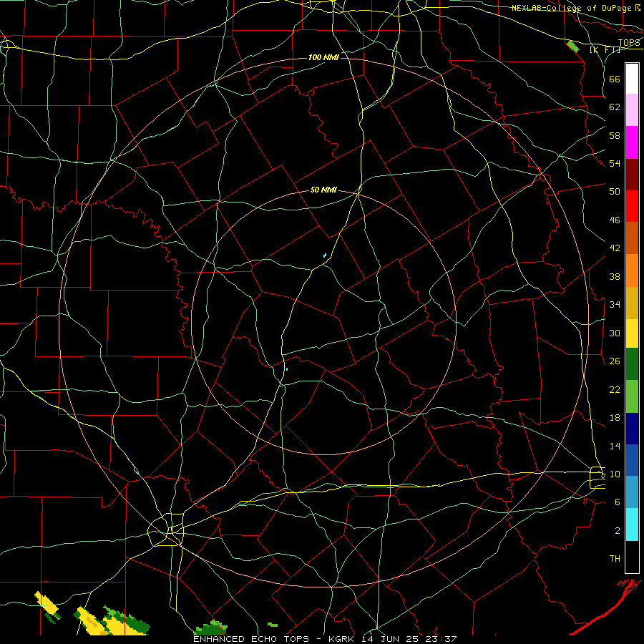
Task: Click the light green legend swatch
Action: click(x=632, y=396)
